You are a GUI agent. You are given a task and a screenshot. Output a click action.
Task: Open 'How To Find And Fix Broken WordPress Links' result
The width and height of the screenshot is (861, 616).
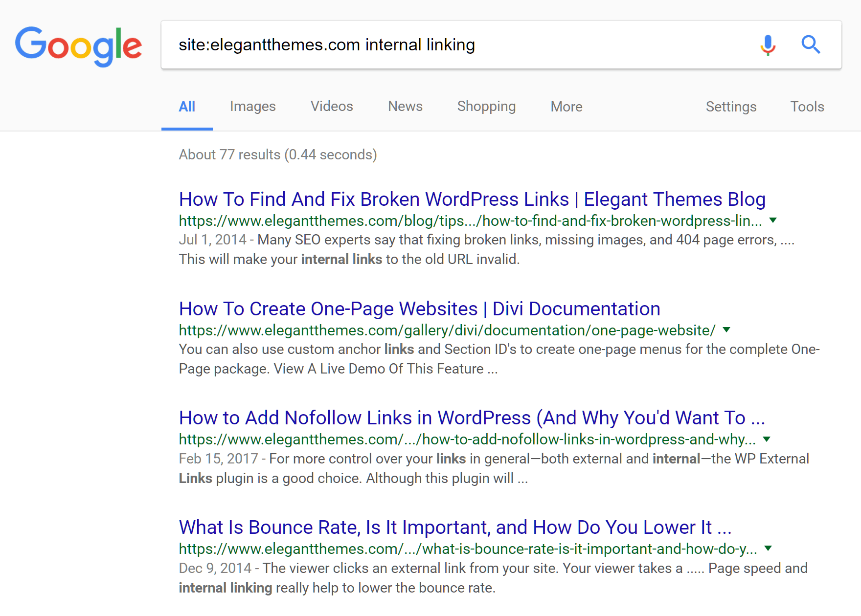coord(472,199)
